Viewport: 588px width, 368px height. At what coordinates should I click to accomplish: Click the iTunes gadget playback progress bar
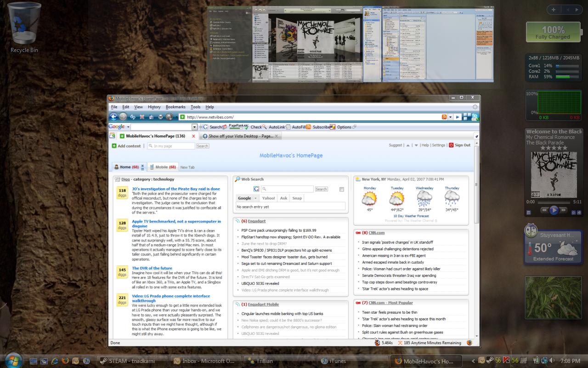(554, 202)
